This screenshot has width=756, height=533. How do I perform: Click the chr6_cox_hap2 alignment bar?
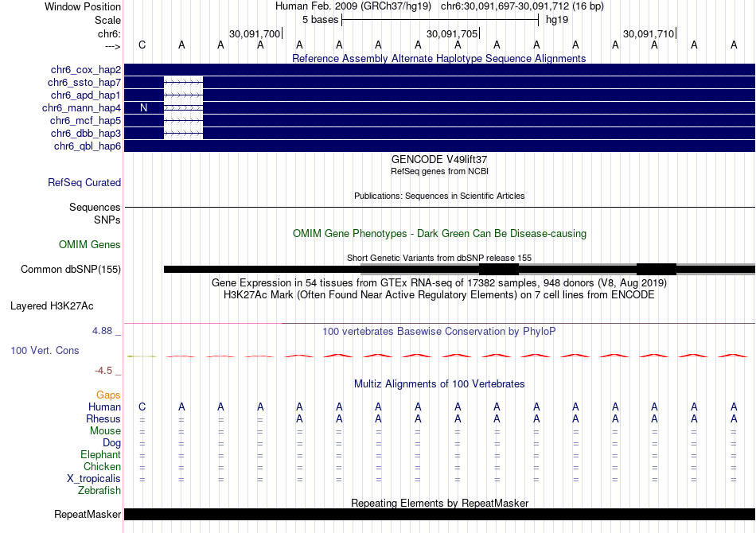[x=439, y=70]
